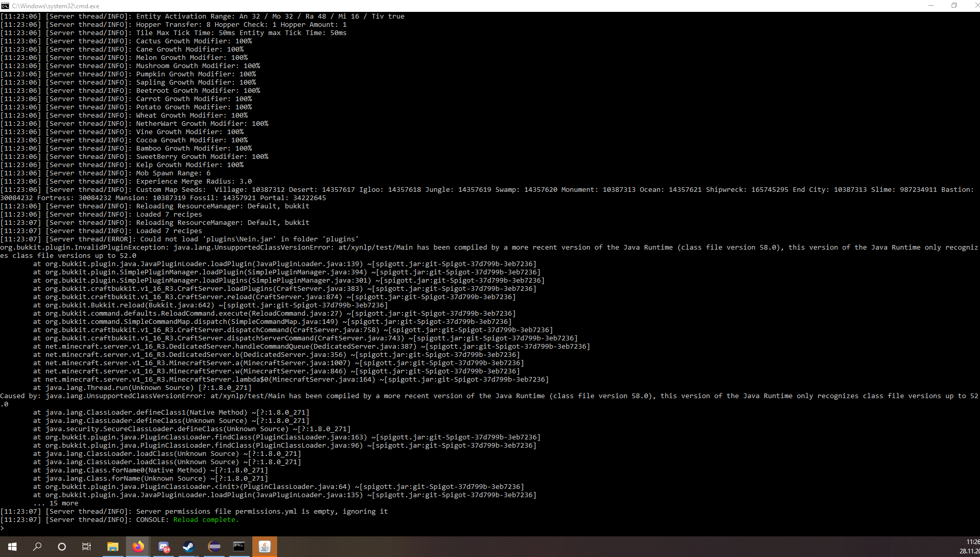Click the cmd.exe title bar icon
The image size is (980, 557).
pos(5,6)
